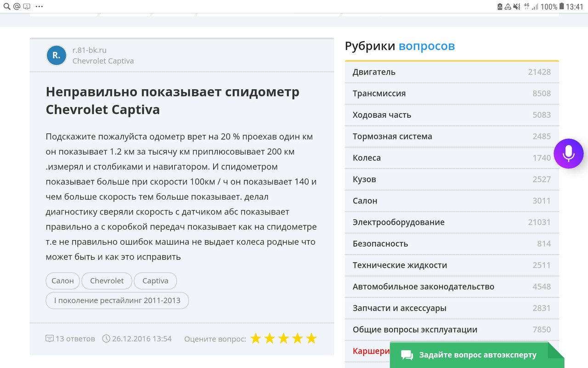The image size is (588, 368).
Task: Tap the three-dots overflow in status bar
Action: click(x=40, y=6)
